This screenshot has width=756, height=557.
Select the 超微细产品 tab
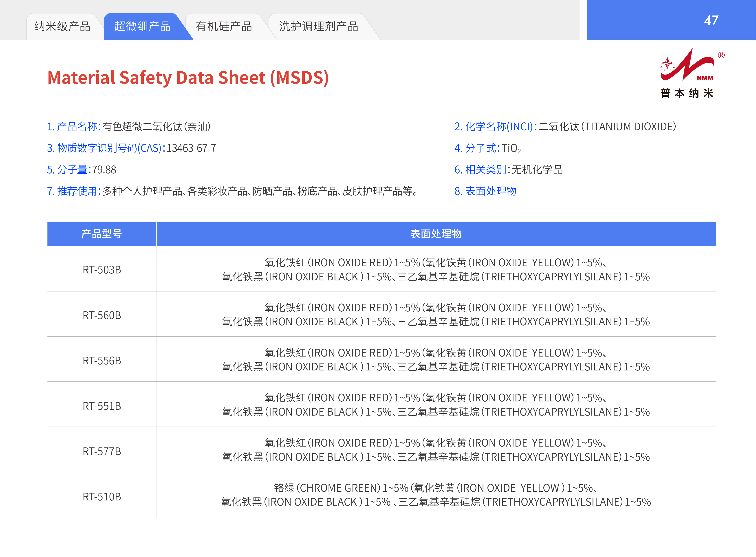(x=143, y=26)
